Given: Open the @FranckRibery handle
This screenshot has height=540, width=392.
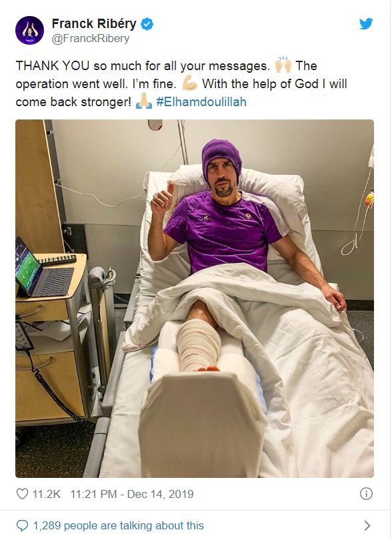Looking at the screenshot, I should 91,38.
